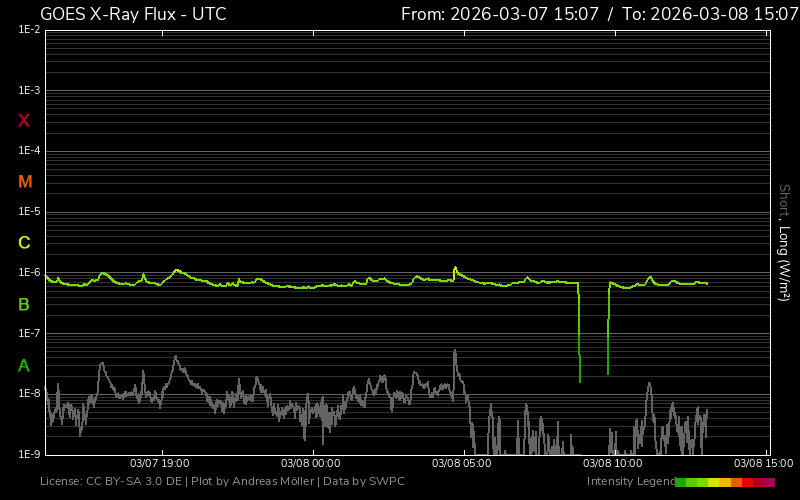800x500 pixels.
Task: Click the 1E-9 y-axis tick label
Action: point(29,454)
